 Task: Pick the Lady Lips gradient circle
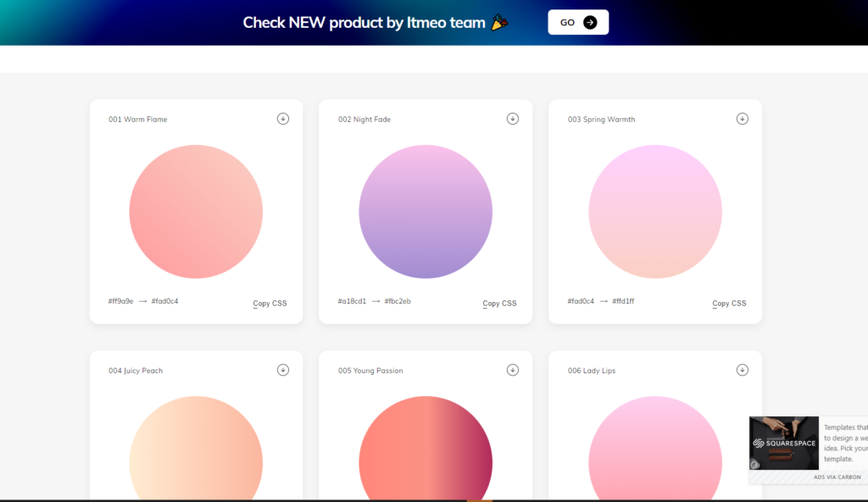[655, 448]
